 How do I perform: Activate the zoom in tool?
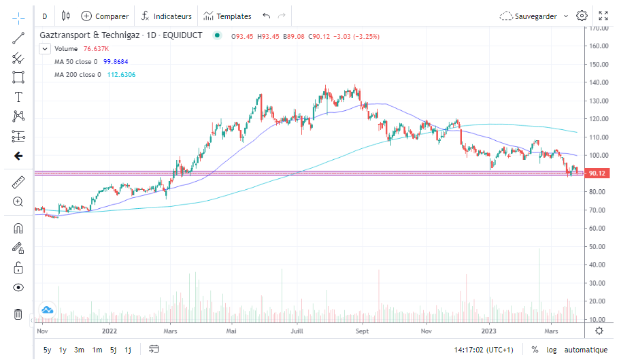pyautogui.click(x=18, y=202)
